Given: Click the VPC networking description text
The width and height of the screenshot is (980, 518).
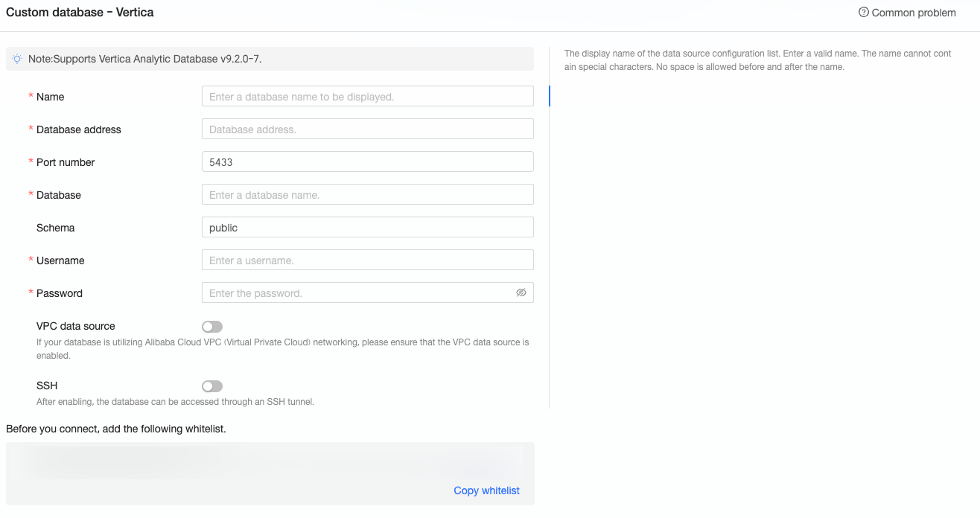Looking at the screenshot, I should tap(283, 349).
